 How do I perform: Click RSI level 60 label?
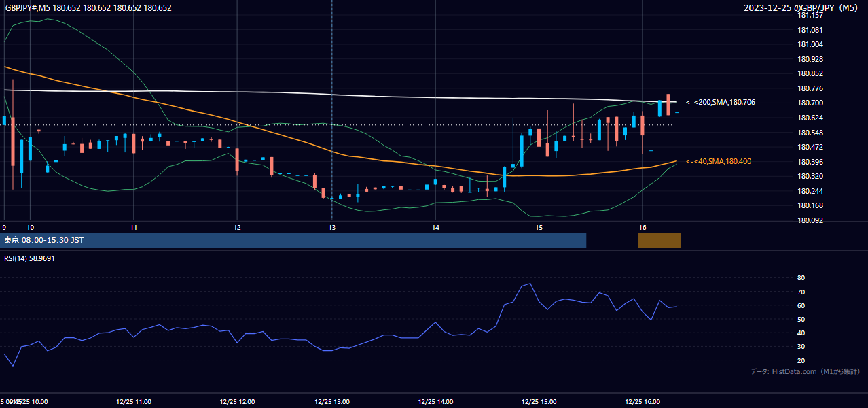(x=801, y=305)
